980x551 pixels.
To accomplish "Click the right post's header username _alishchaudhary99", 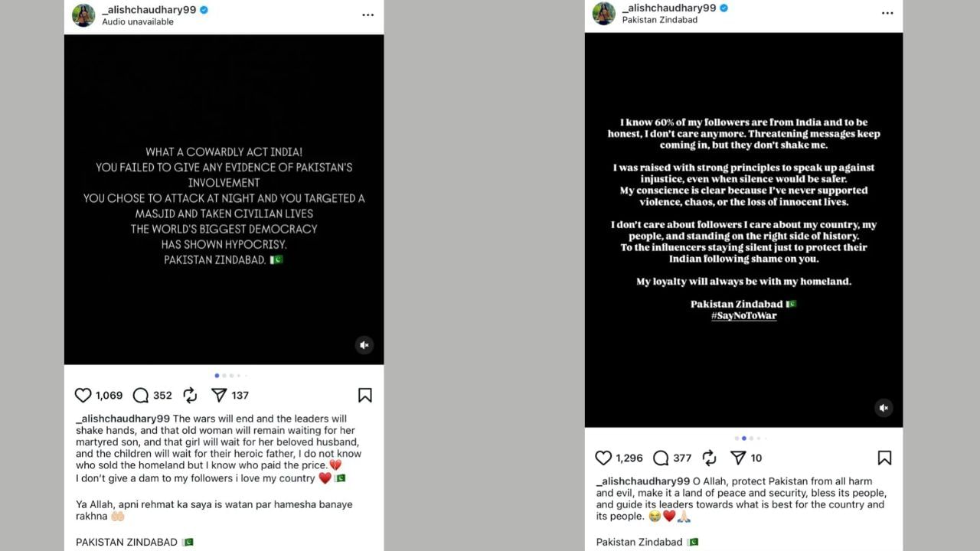I will point(668,8).
